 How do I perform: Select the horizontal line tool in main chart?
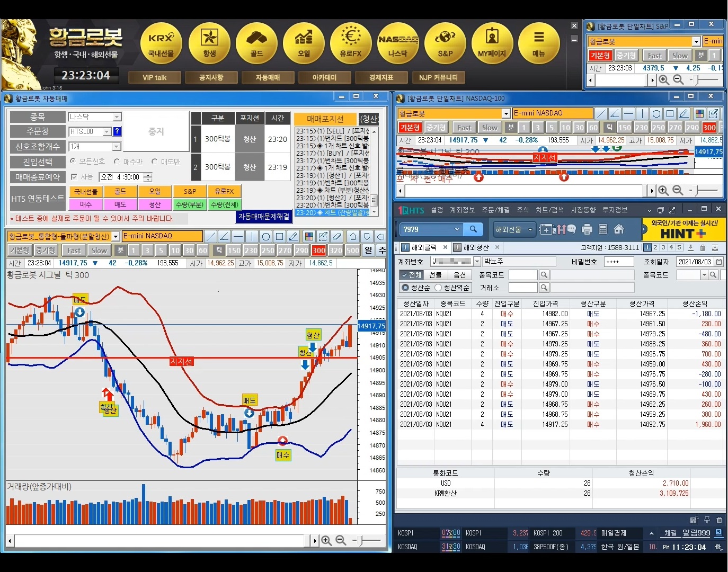[238, 236]
